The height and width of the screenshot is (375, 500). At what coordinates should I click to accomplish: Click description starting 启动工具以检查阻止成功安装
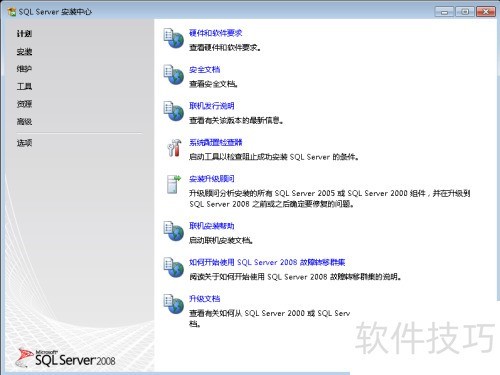click(x=274, y=157)
